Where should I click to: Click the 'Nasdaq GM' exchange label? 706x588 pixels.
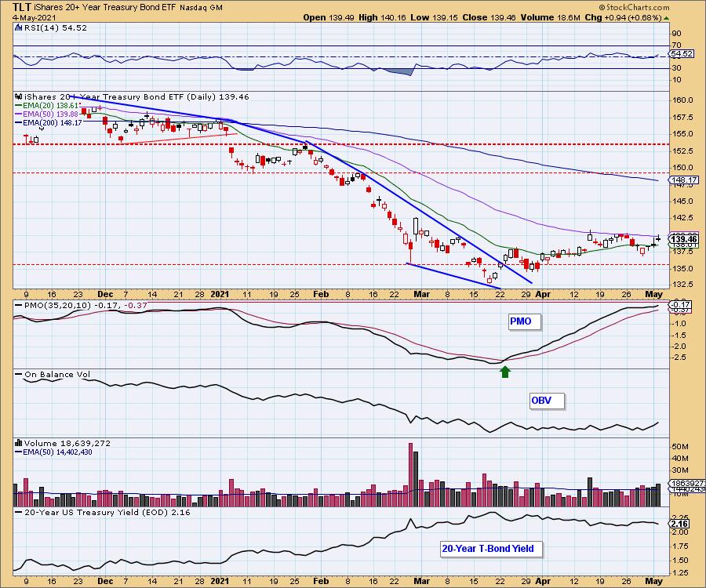coord(201,8)
